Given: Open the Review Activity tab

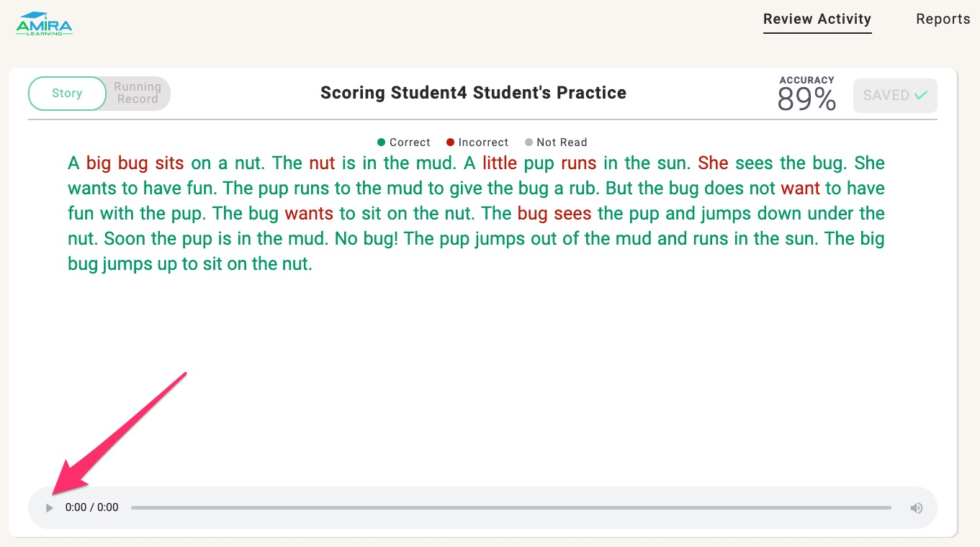Looking at the screenshot, I should point(817,19).
